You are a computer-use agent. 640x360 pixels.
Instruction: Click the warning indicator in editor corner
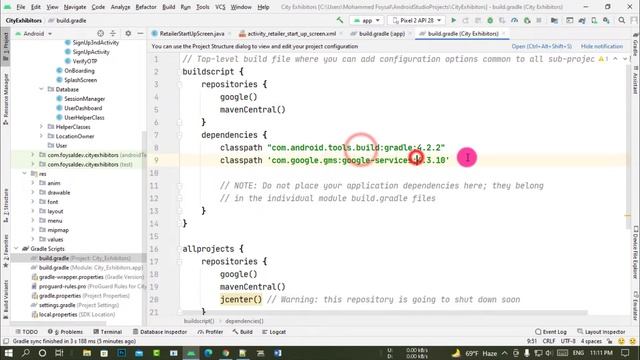(x=604, y=59)
